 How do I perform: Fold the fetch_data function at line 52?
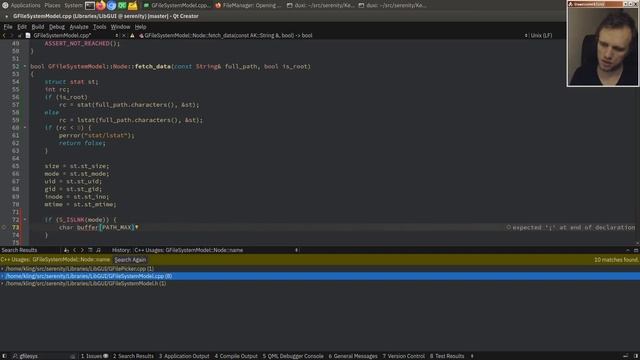click(24, 66)
